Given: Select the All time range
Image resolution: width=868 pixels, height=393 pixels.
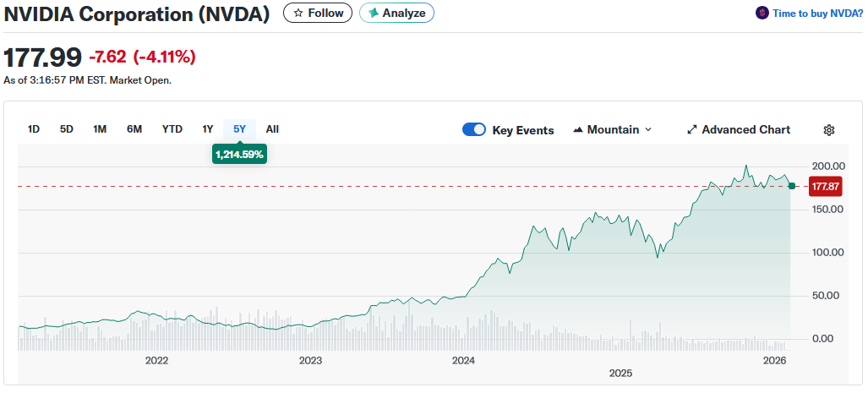Looking at the screenshot, I should pos(272,129).
